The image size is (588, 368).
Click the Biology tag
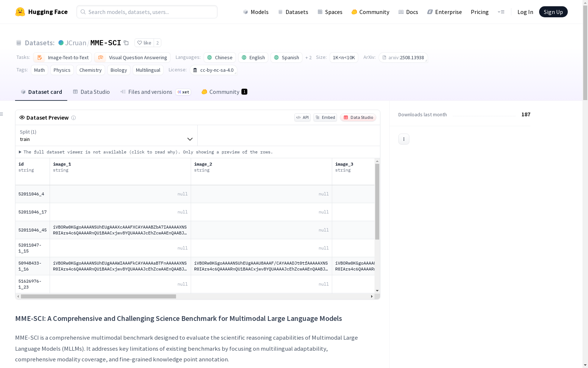(119, 70)
